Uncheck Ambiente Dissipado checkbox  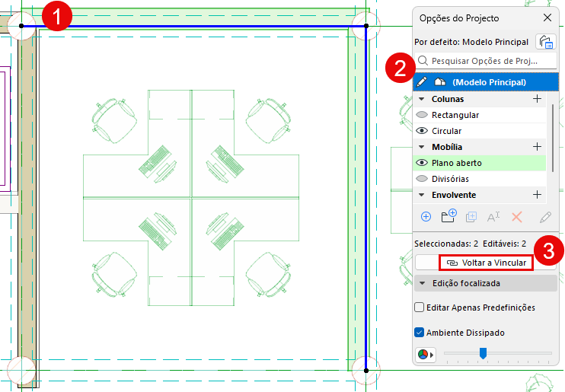point(419,332)
